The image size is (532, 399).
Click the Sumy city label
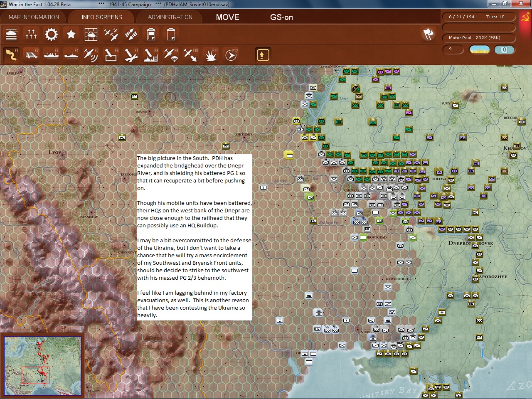coord(446,103)
